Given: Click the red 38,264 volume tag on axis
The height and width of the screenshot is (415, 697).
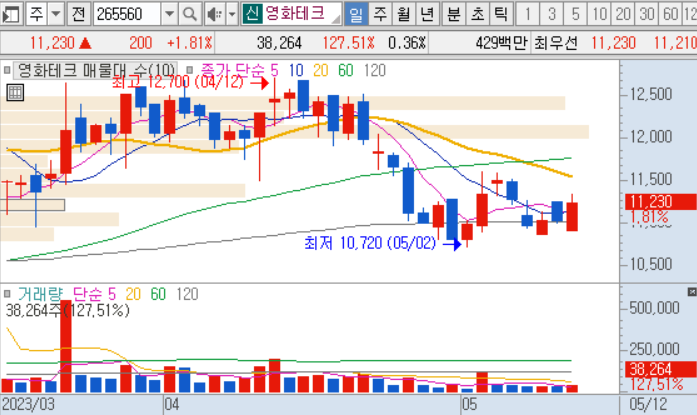Looking at the screenshot, I should coord(660,369).
